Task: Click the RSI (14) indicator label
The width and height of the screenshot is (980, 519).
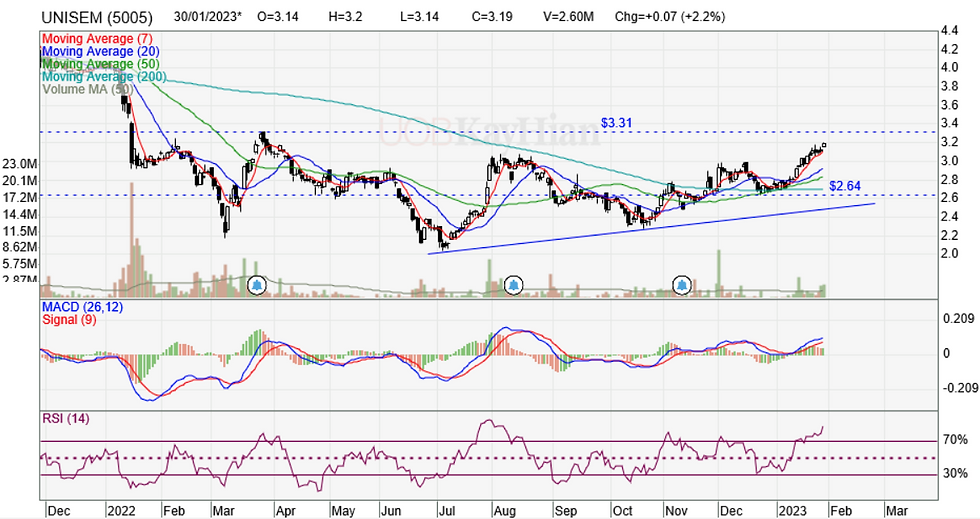Action: pyautogui.click(x=66, y=418)
